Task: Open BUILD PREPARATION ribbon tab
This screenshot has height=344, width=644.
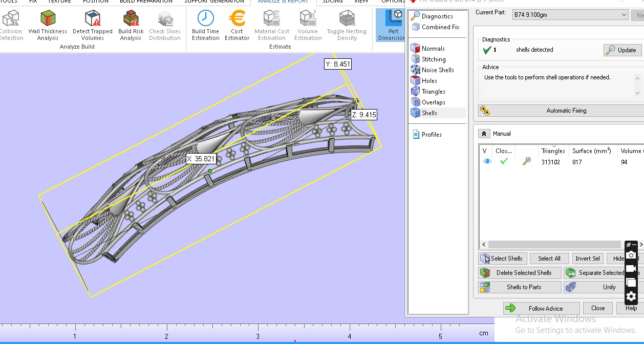Action: (x=146, y=2)
